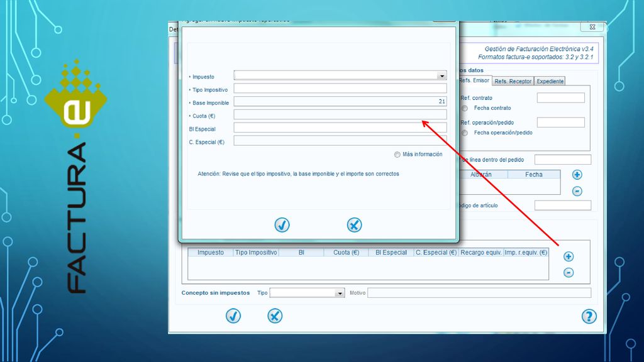Switch to the Refs. Emisor tab
The height and width of the screenshot is (362, 644).
pyautogui.click(x=474, y=80)
